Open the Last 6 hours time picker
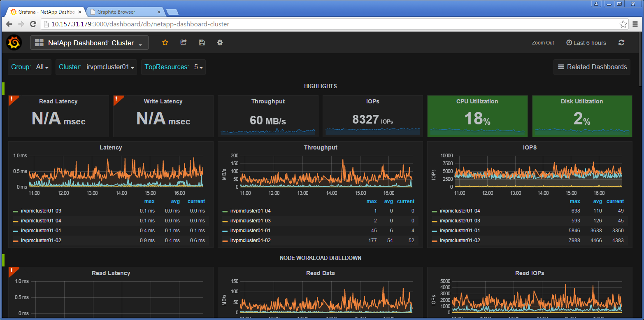 (586, 43)
